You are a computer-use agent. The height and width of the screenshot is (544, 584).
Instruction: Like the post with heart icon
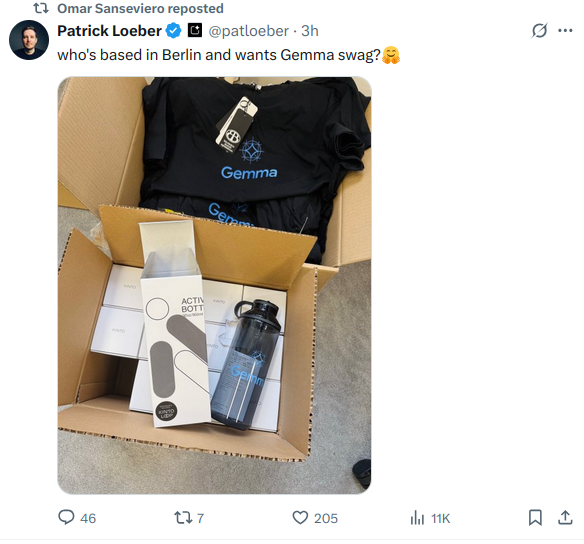(x=300, y=518)
